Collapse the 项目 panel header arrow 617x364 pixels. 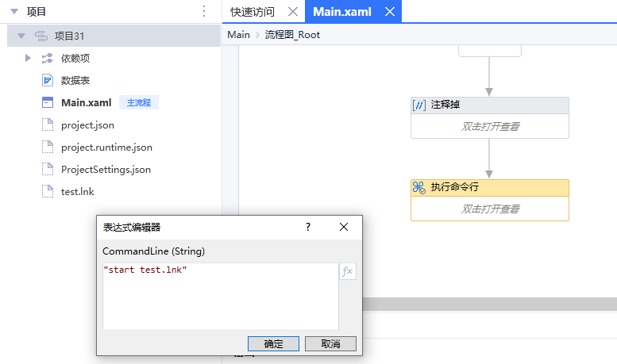click(13, 11)
